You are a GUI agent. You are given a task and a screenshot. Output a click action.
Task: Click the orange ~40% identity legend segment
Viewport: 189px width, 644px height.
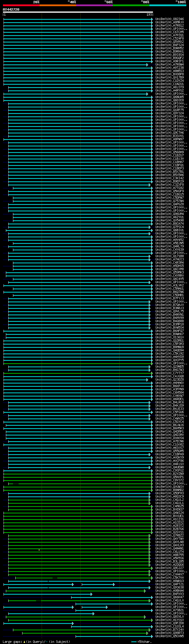click(58, 5)
